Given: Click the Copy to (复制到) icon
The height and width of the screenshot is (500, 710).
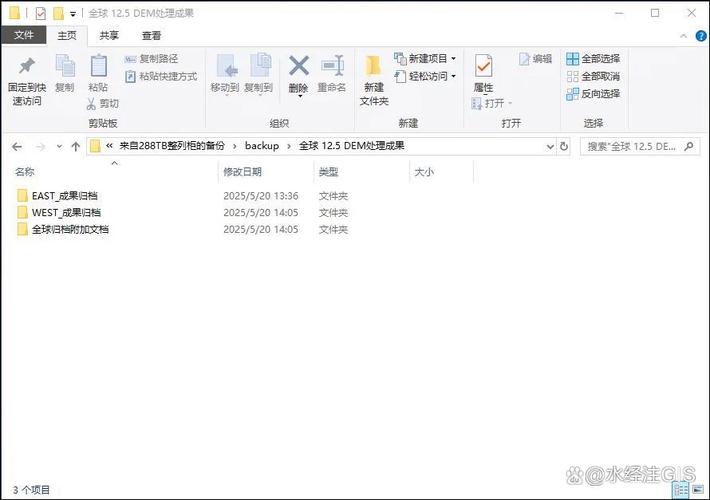Looking at the screenshot, I should pyautogui.click(x=260, y=65).
